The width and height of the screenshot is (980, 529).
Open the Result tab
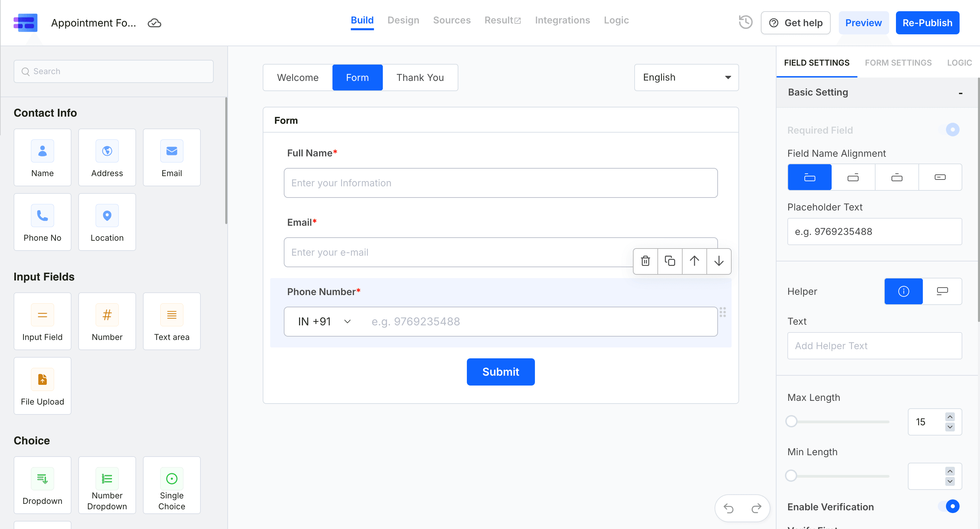click(503, 20)
